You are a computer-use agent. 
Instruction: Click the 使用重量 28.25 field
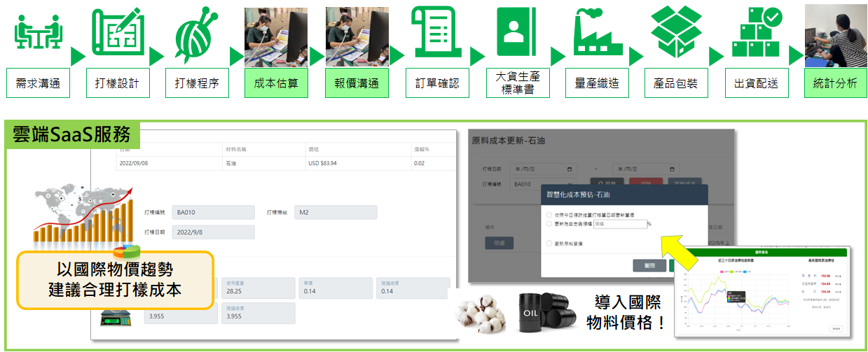(x=259, y=288)
